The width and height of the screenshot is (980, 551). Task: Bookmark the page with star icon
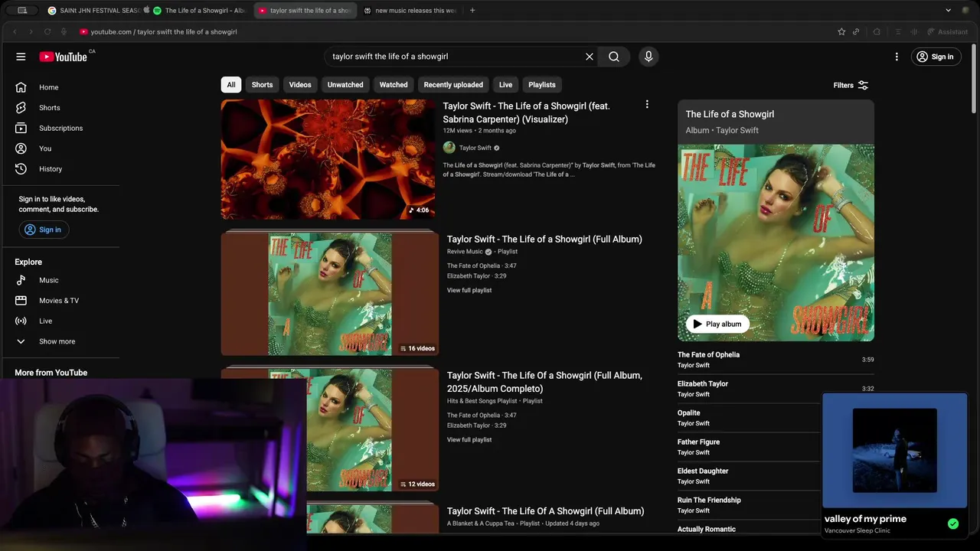(841, 31)
